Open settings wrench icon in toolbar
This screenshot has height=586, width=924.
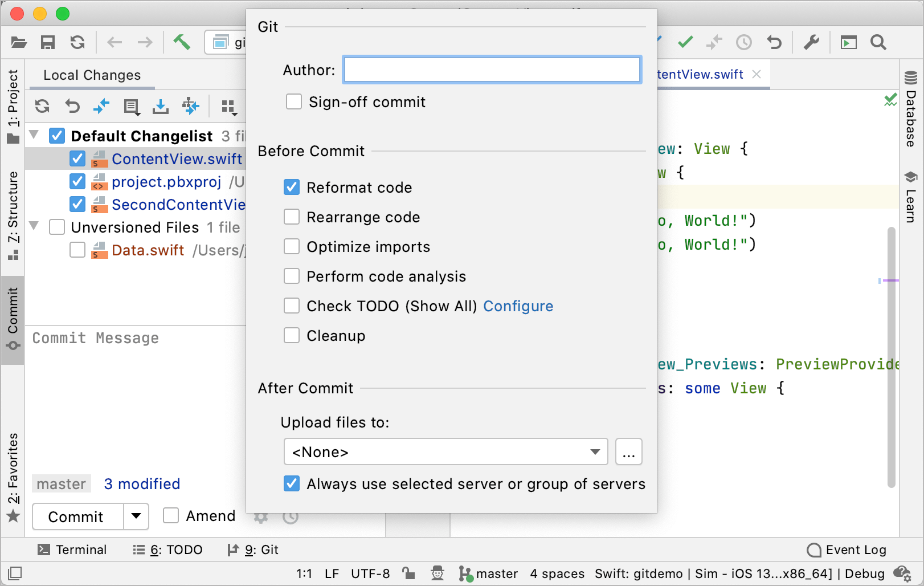coord(811,42)
